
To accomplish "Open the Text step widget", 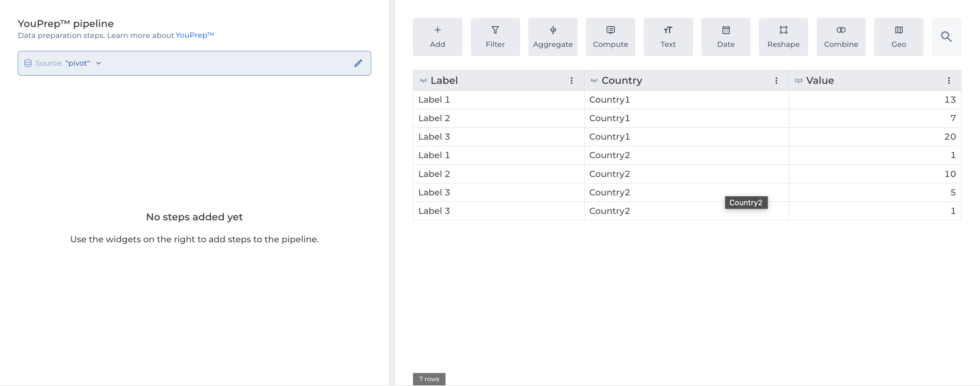I will click(x=668, y=37).
